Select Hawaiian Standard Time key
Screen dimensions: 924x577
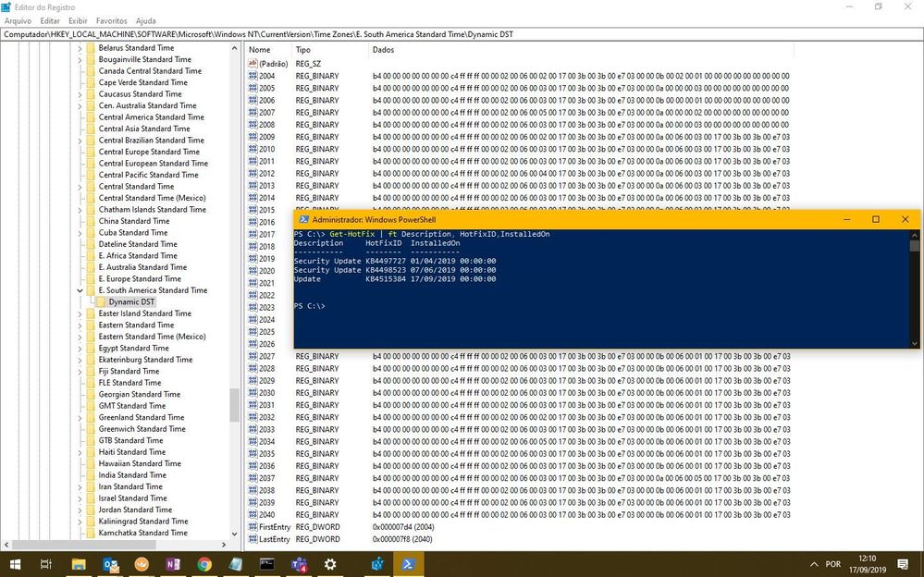(x=140, y=464)
